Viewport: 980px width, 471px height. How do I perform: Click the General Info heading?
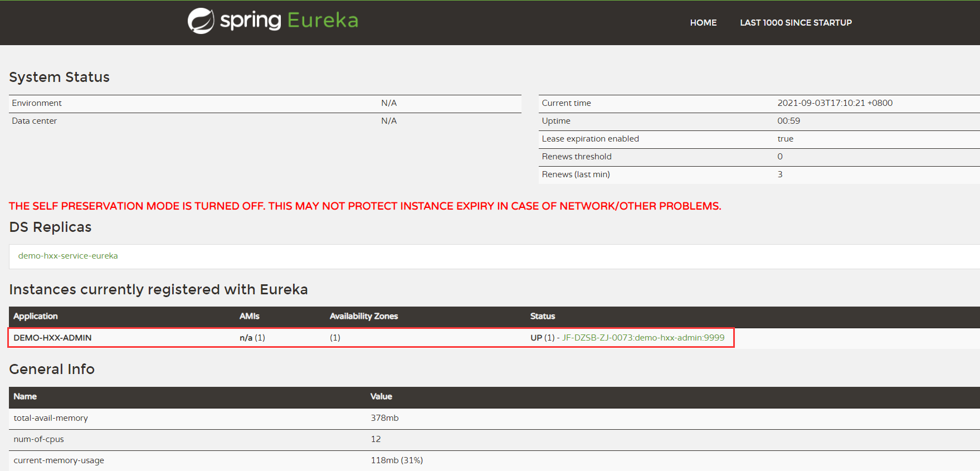52,369
